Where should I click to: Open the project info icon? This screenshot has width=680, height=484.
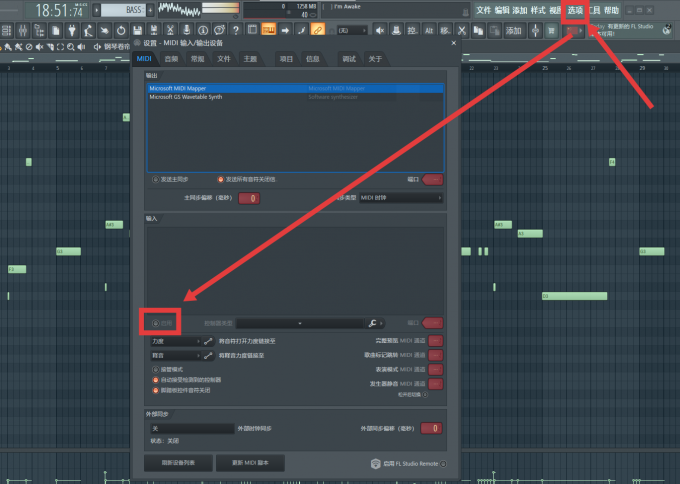[203, 30]
